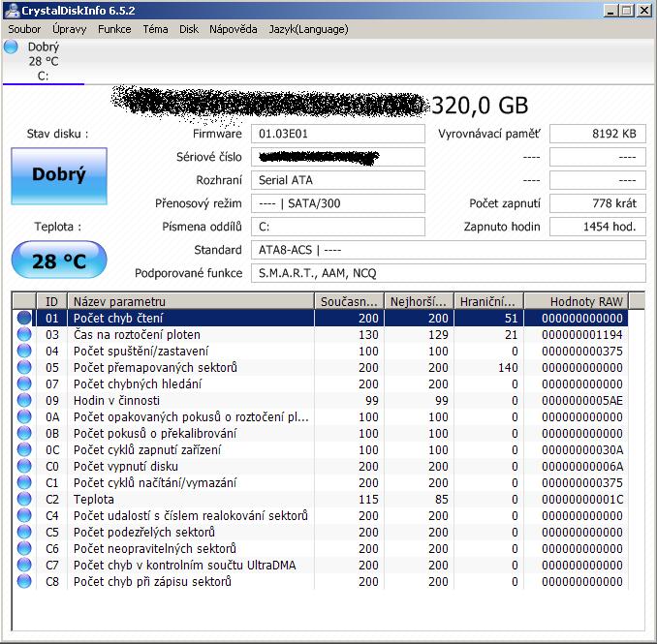Select the Teplota attribute name

coord(94,499)
